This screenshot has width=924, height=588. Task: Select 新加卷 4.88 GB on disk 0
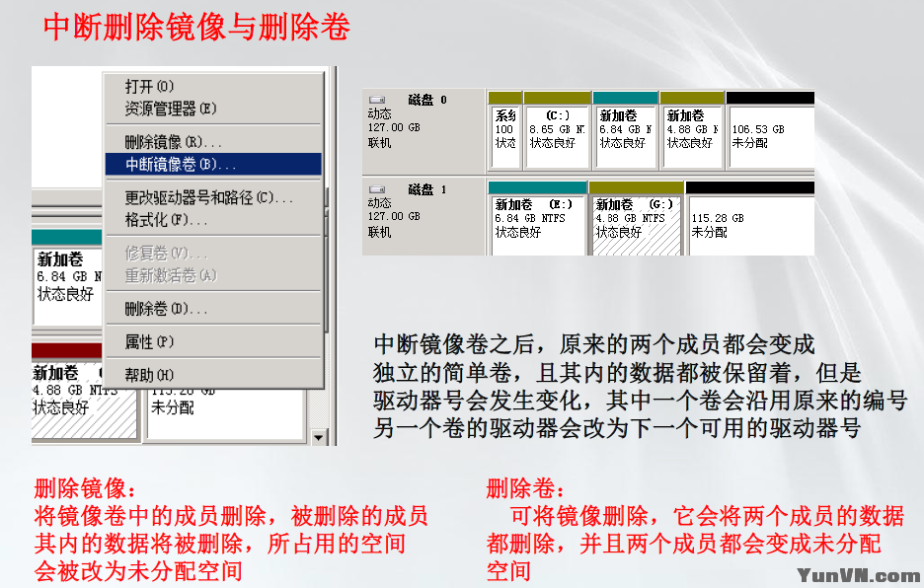pos(692,137)
